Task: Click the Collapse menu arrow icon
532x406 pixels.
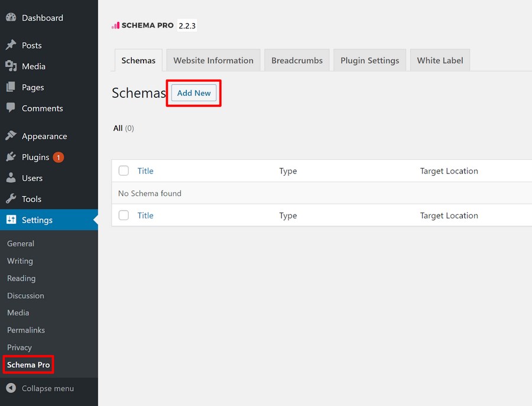Action: pyautogui.click(x=11, y=388)
